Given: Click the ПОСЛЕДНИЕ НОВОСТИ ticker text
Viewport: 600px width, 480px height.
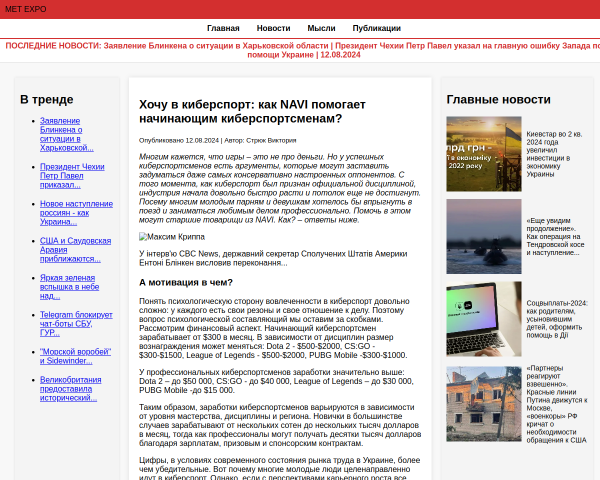Looking at the screenshot, I should coord(304,50).
